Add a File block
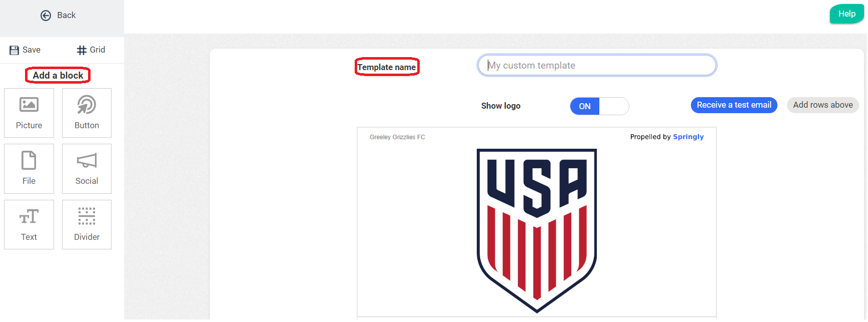 click(x=29, y=169)
